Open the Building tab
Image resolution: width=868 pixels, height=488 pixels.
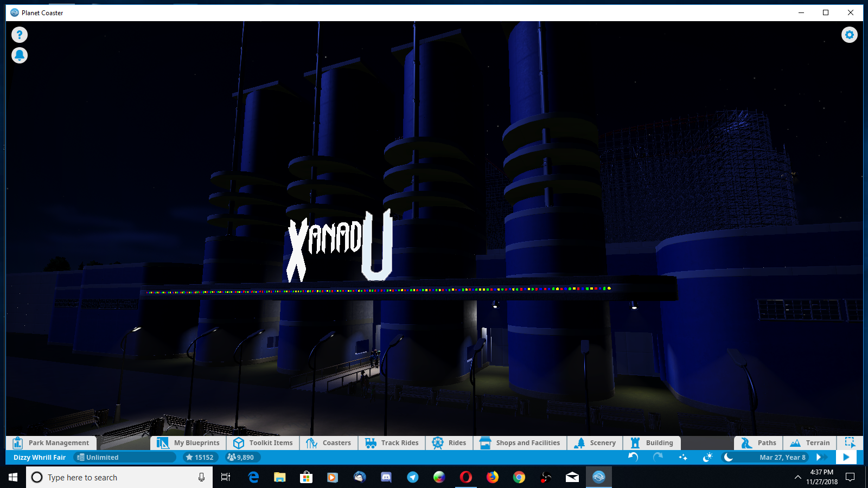pos(652,443)
